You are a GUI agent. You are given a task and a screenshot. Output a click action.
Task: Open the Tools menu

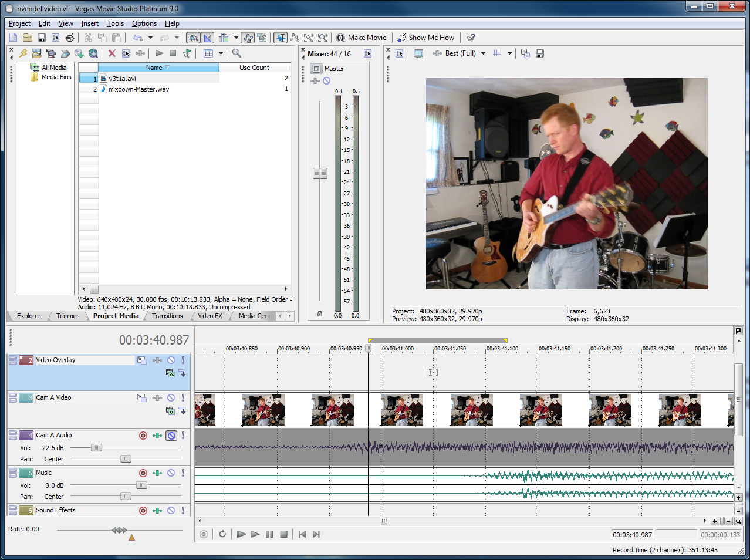[115, 23]
